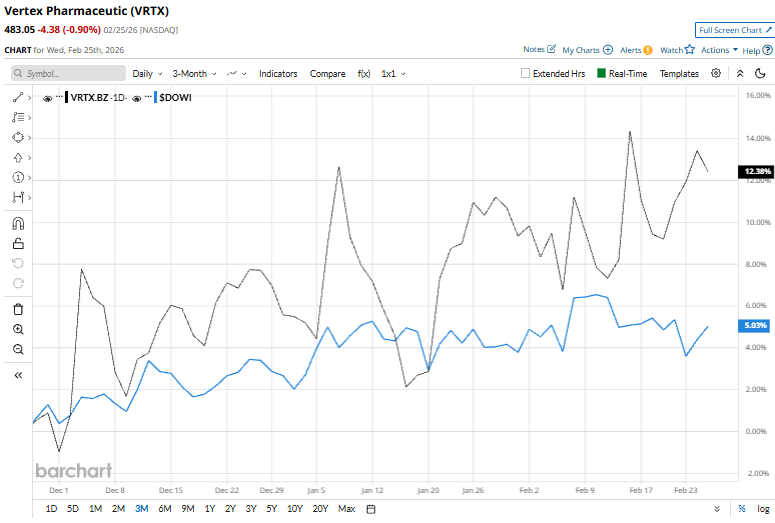The width and height of the screenshot is (775, 523).
Task: Select the 1M time range
Action: [x=95, y=509]
